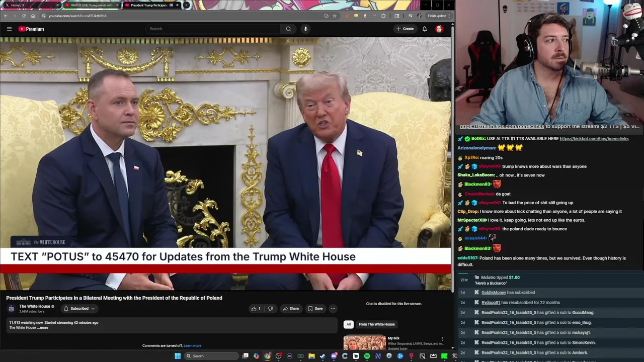This screenshot has width=644, height=362.
Task: Reload the page with refresh icon
Action: [x=24, y=16]
